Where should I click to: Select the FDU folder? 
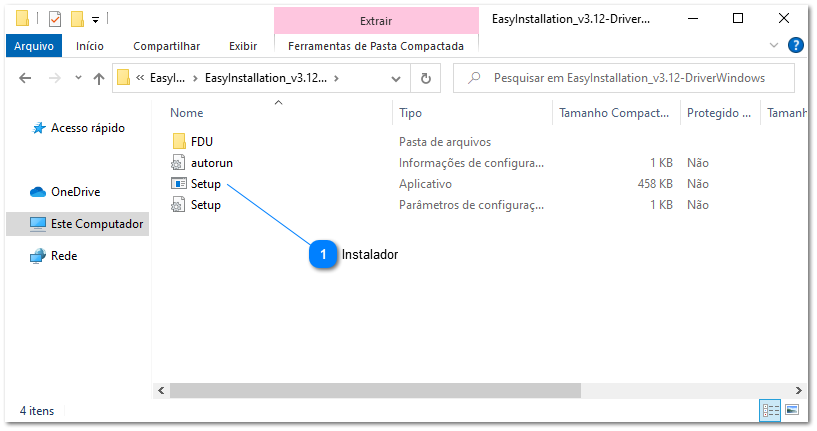coord(202,142)
